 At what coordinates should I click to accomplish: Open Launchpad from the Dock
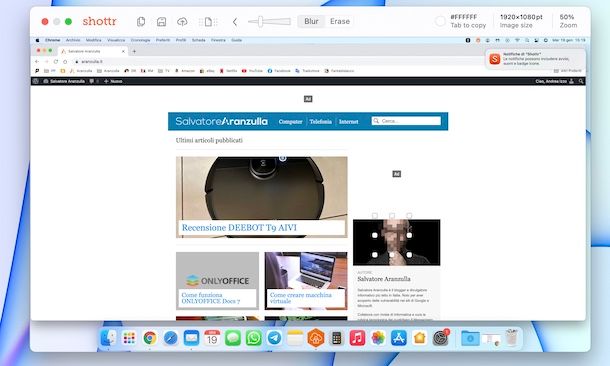(129, 338)
